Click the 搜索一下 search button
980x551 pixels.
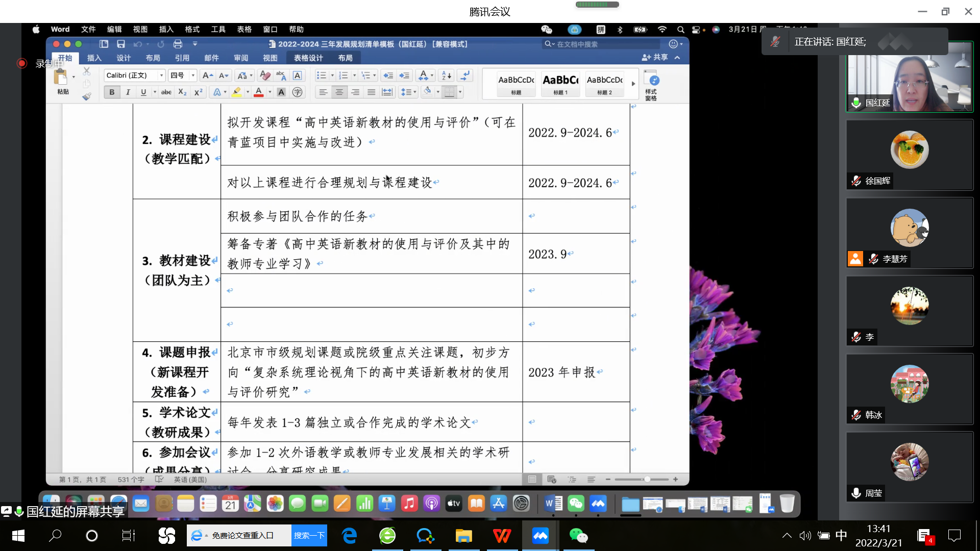pos(309,535)
